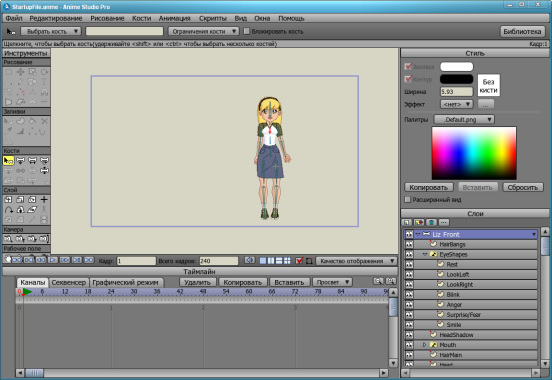Pick a color from the rainbow palette
The image size is (552, 380).
pos(474,153)
